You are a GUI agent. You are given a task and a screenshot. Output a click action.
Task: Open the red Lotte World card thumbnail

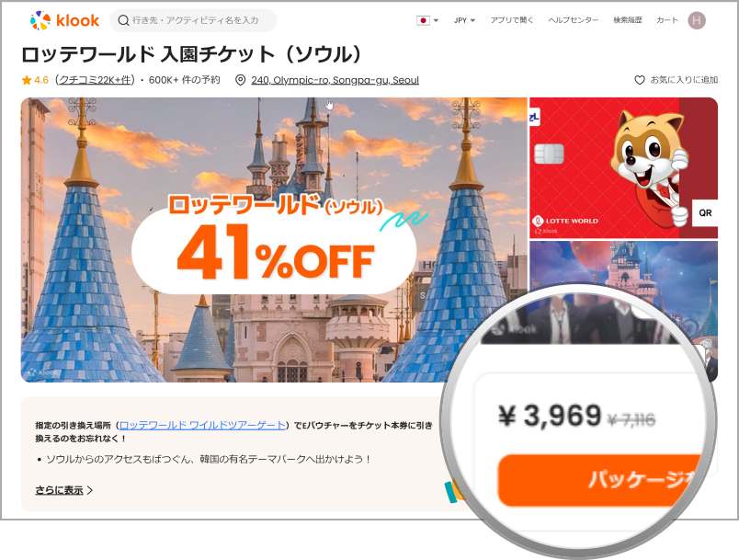(x=623, y=167)
